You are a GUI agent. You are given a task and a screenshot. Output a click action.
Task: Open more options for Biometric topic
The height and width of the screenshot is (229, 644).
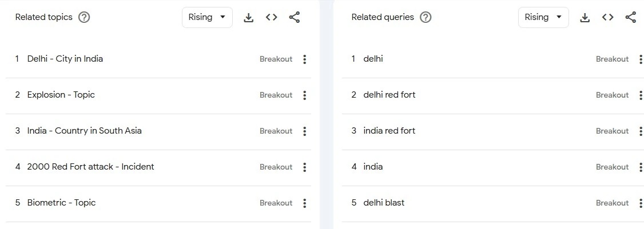coord(305,203)
